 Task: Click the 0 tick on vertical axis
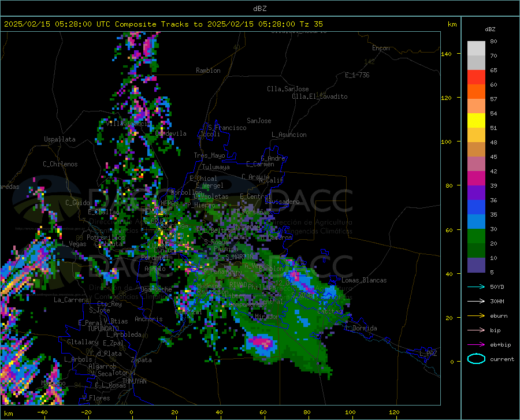click(452, 362)
